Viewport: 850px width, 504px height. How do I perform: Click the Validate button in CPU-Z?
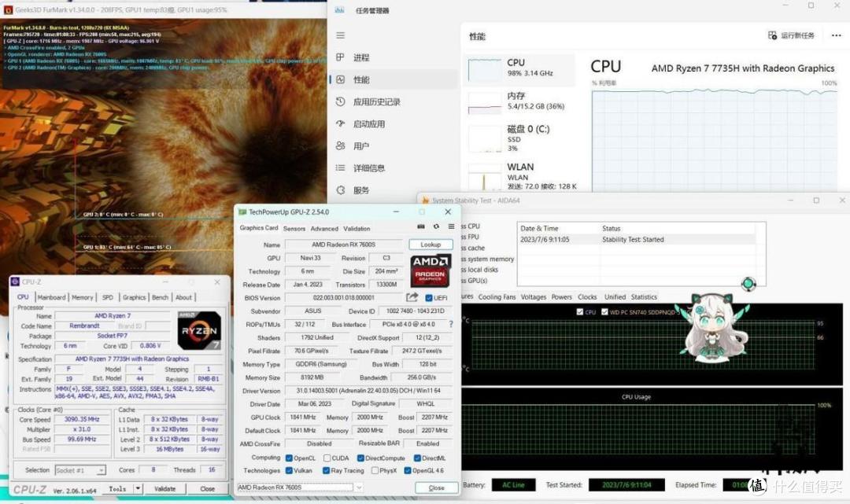coord(164,488)
